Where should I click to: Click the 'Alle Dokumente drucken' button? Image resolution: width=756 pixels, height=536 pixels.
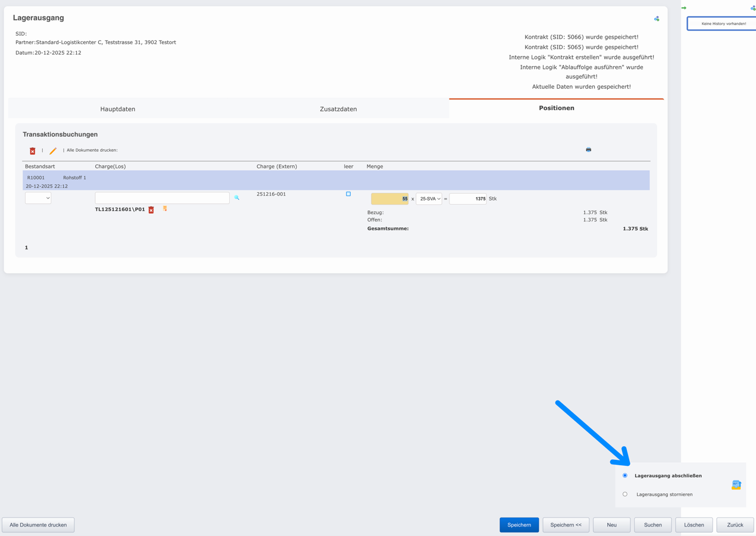[x=38, y=525]
